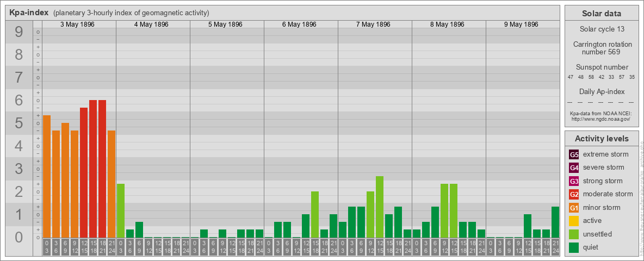
Task: Click the 'minor storm' legend label
Action: tap(602, 207)
